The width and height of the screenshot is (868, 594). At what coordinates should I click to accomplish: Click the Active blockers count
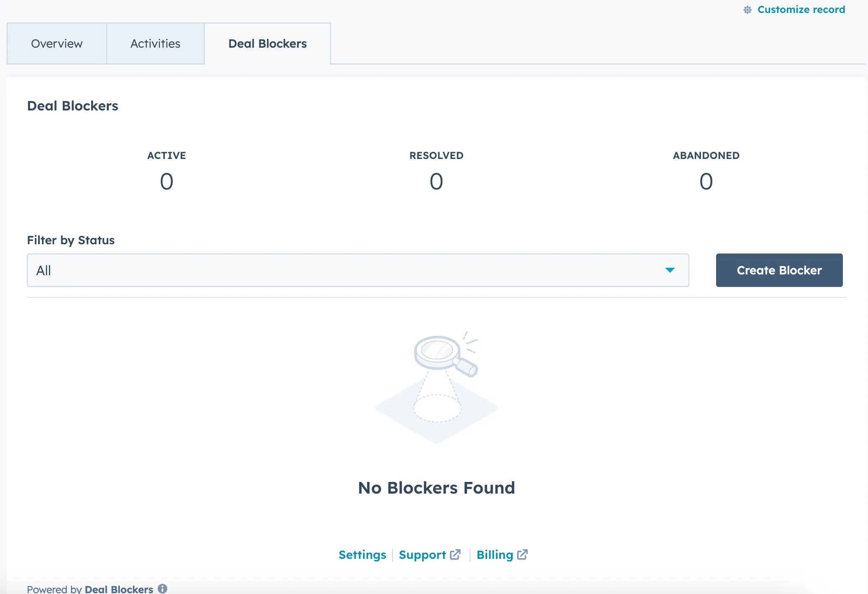pos(167,182)
